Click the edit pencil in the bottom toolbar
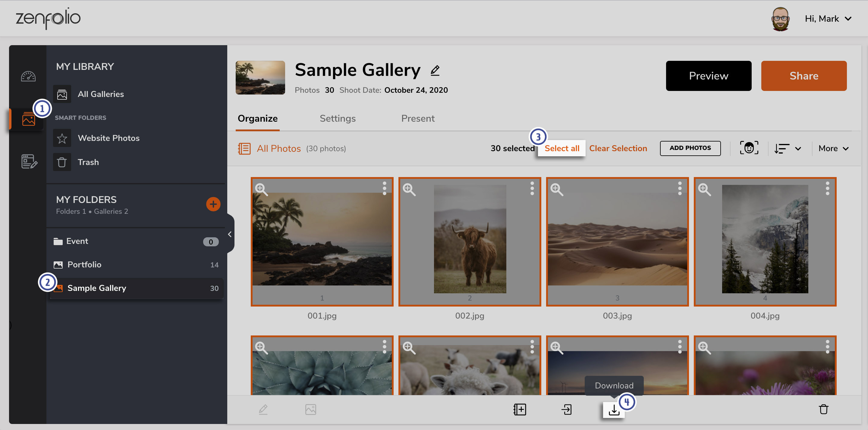Screen dimensions: 868x430 pyautogui.click(x=263, y=410)
